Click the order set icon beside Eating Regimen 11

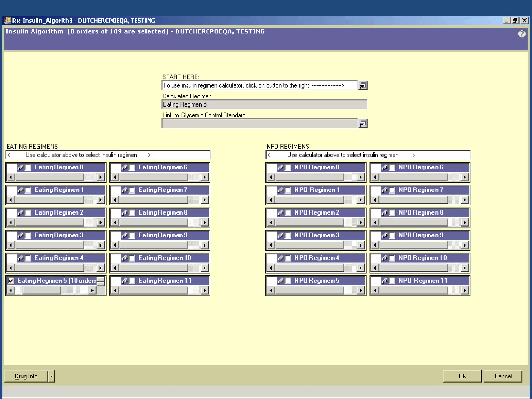(124, 281)
